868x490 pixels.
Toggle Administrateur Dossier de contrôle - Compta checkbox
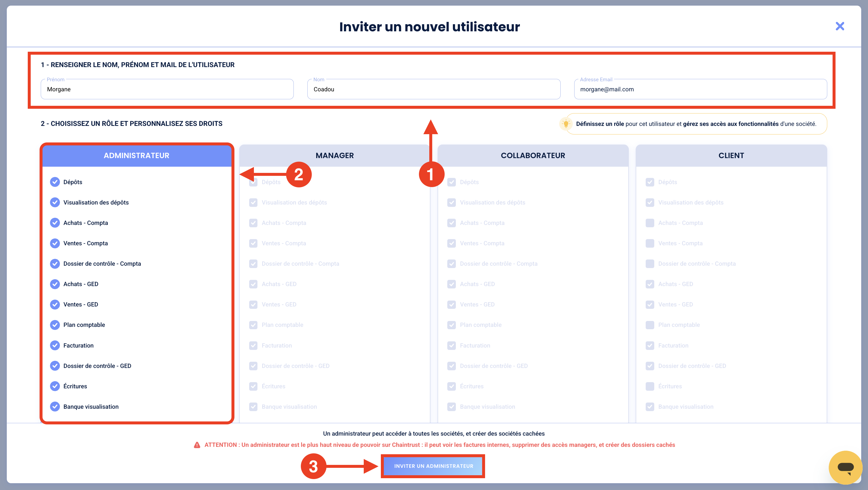(55, 264)
